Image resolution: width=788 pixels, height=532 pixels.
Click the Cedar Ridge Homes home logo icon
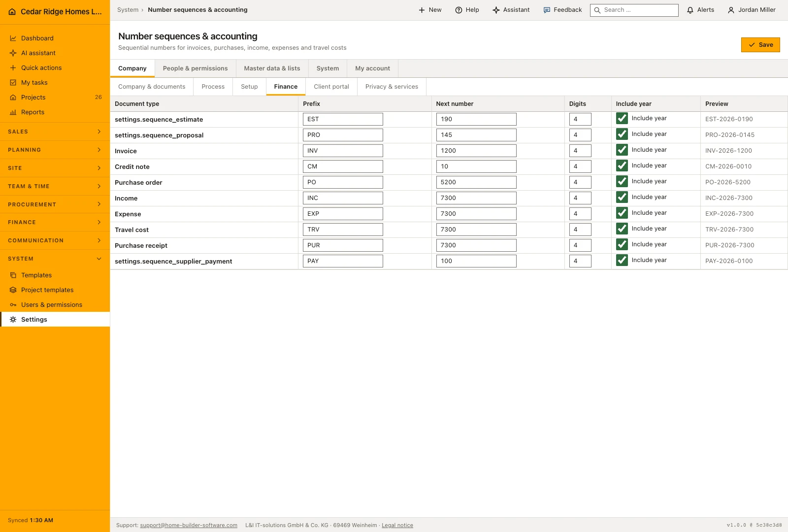[12, 12]
